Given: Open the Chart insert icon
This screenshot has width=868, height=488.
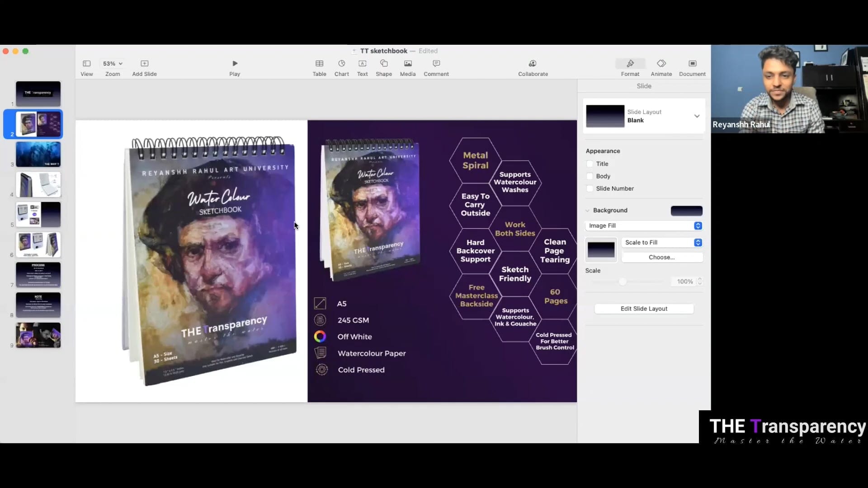Looking at the screenshot, I should pyautogui.click(x=341, y=64).
